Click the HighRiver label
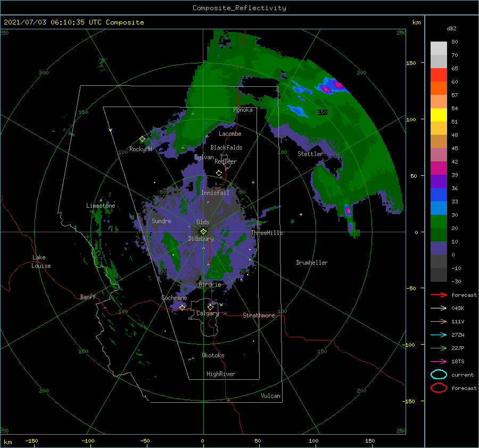 click(221, 374)
